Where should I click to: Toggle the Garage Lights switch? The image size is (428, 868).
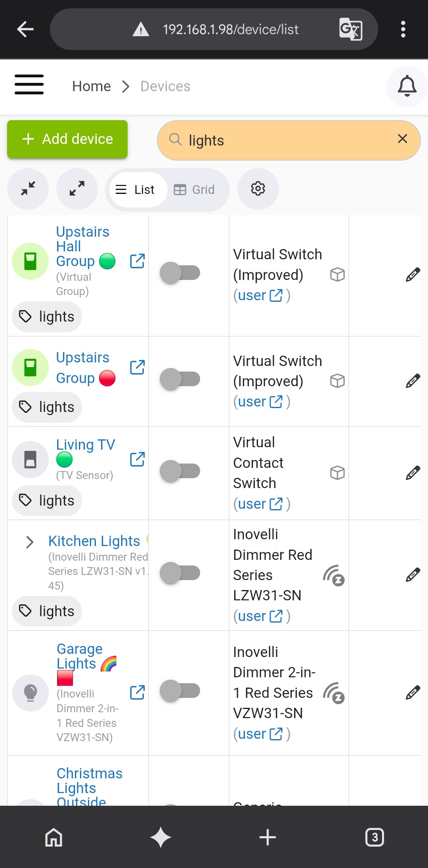(180, 691)
